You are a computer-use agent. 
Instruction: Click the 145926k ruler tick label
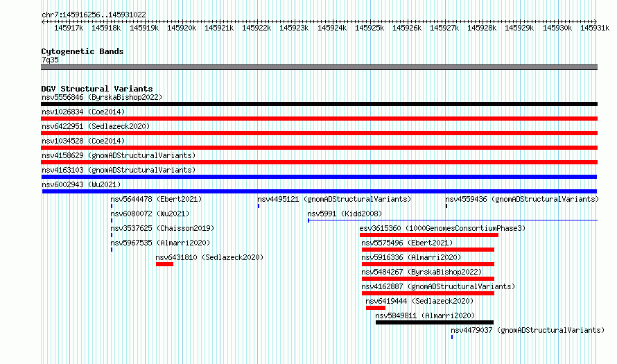tap(406, 28)
